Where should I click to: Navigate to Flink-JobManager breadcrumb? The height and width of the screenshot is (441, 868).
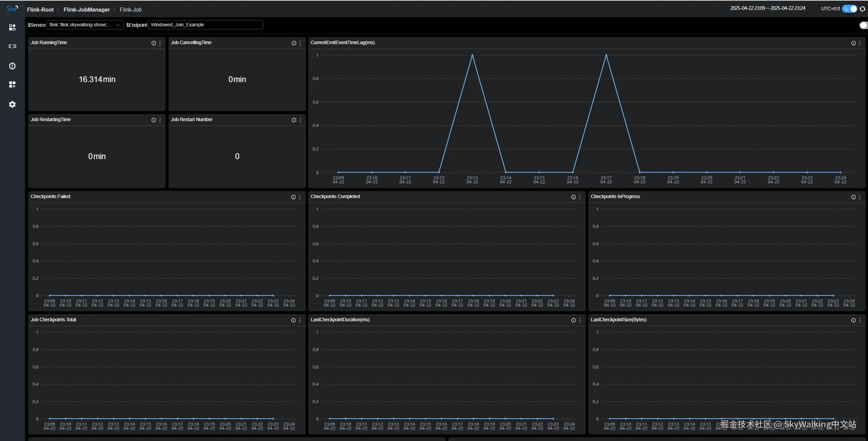86,10
